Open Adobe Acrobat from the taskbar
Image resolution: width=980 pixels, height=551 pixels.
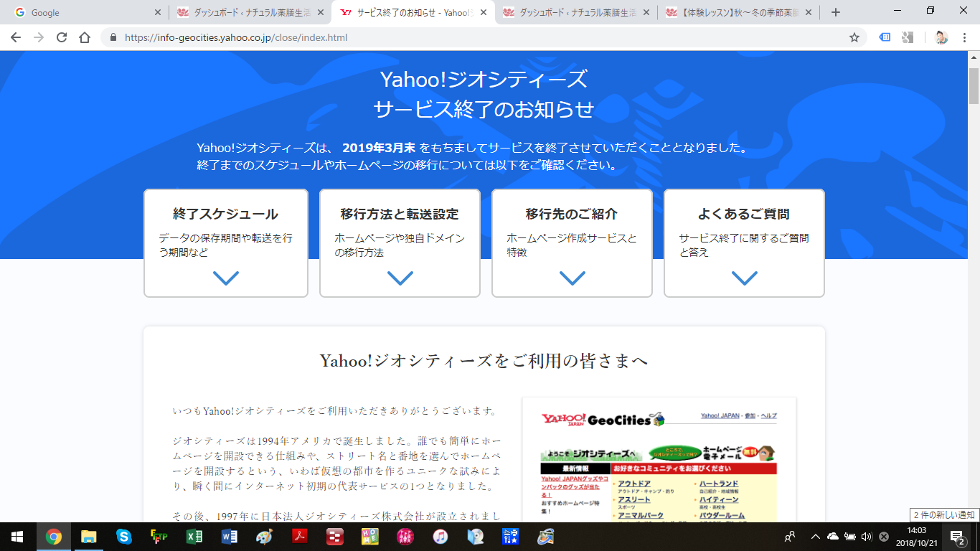(299, 537)
